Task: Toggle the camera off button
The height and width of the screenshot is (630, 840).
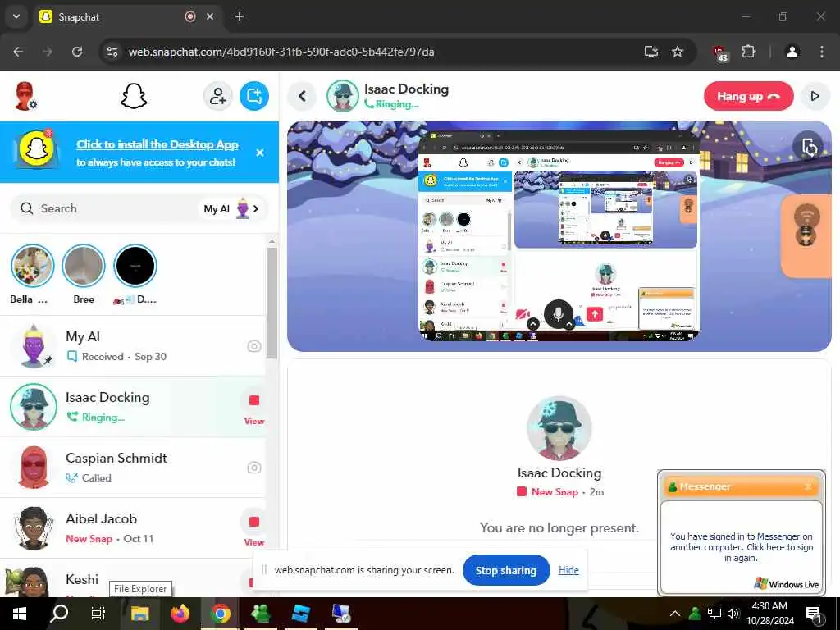Action: click(523, 314)
